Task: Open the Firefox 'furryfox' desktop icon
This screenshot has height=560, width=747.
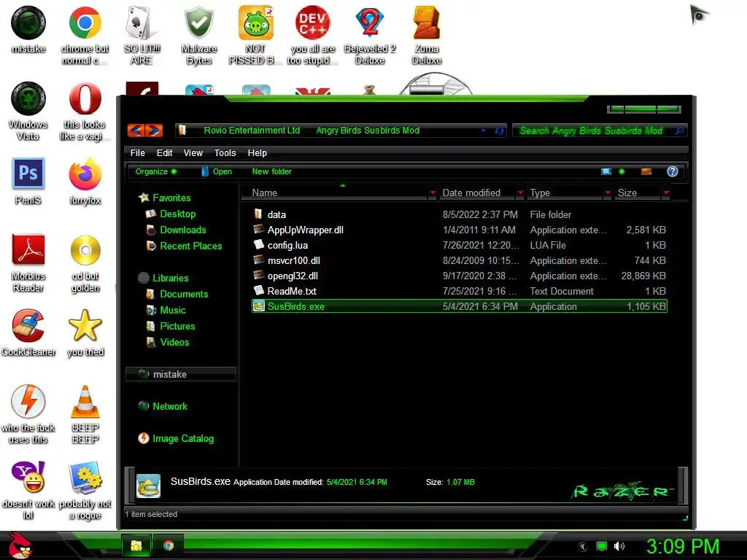Action: click(85, 174)
